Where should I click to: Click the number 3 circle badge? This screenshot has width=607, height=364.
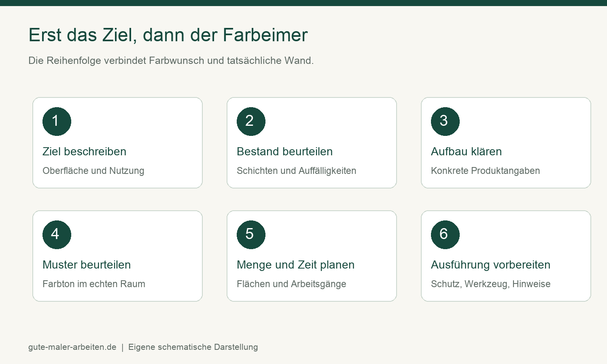click(445, 121)
